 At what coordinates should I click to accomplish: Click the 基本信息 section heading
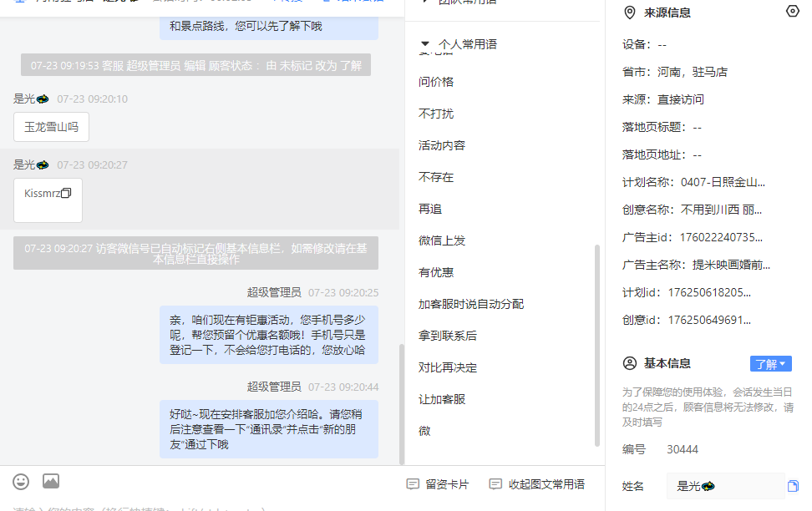tap(667, 363)
